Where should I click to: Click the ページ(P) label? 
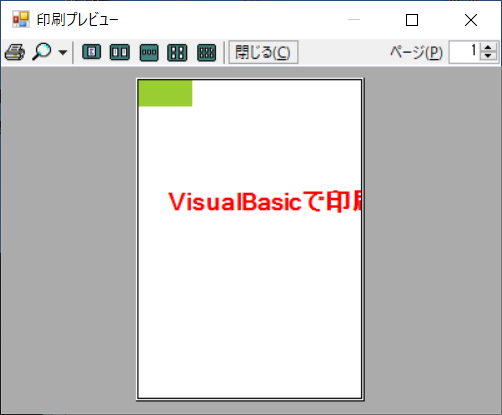point(416,52)
